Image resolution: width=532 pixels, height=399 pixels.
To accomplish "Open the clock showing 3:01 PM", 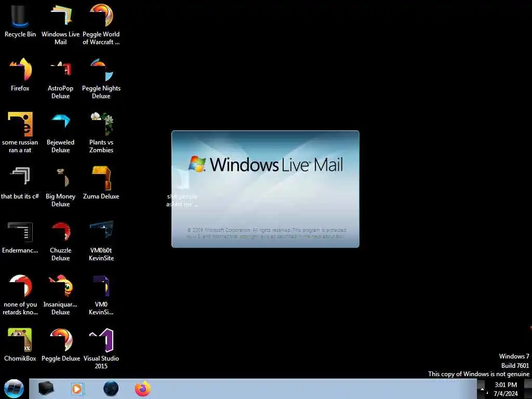I will pyautogui.click(x=506, y=389).
